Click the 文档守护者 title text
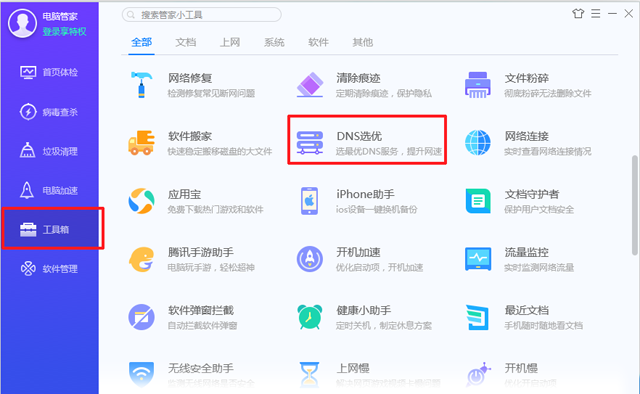The width and height of the screenshot is (640, 394). click(532, 194)
